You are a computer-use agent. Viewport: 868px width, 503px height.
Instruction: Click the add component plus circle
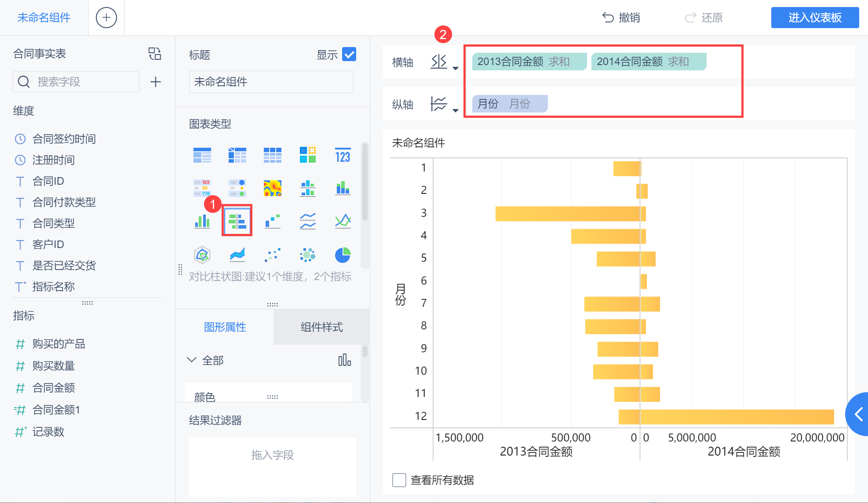coord(106,18)
